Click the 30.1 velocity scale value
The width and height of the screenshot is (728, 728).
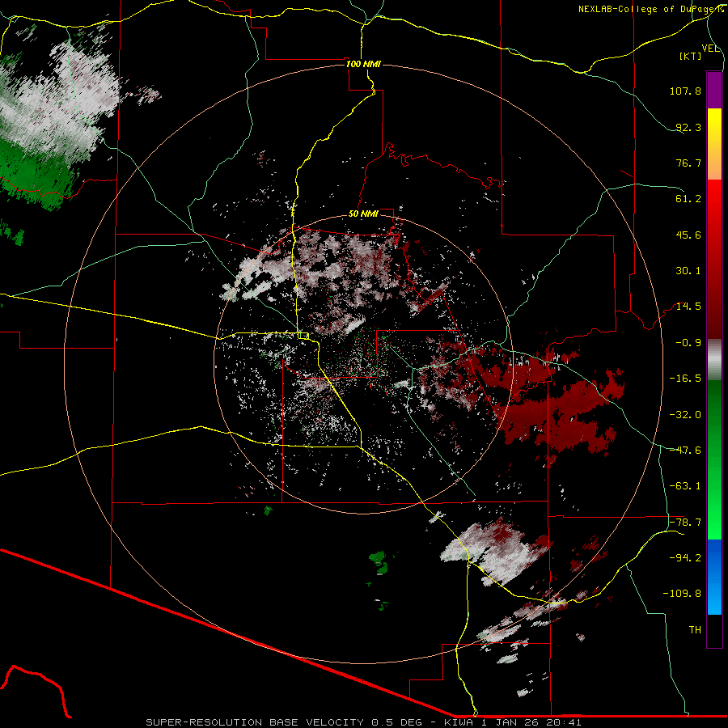[688, 271]
